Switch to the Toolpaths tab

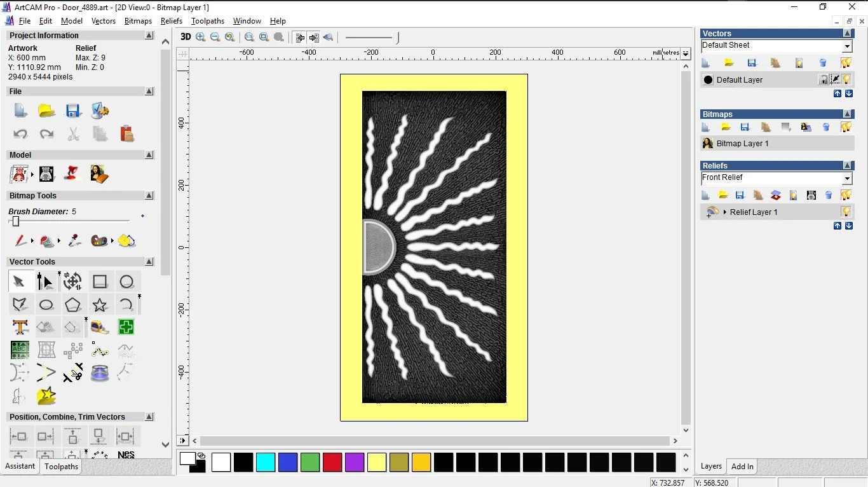[x=61, y=467]
